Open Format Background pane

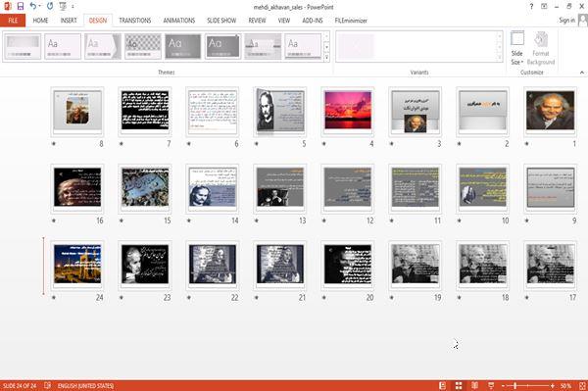coord(541,49)
